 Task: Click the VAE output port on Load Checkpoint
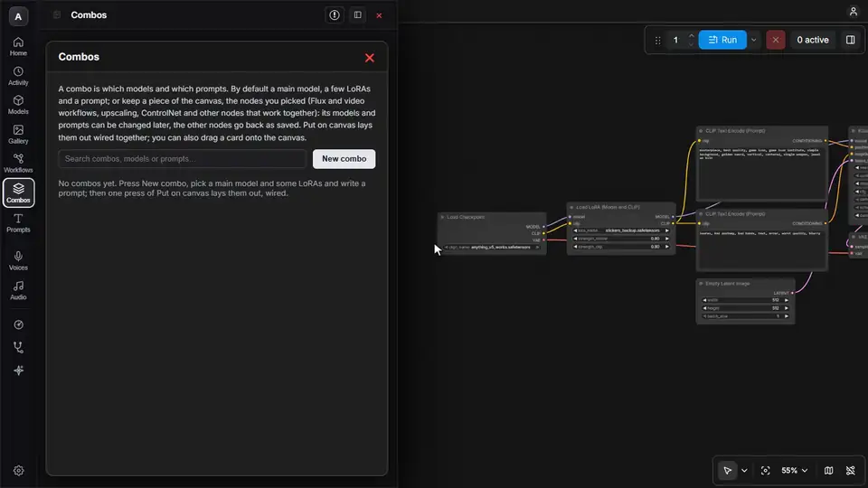[x=544, y=240]
